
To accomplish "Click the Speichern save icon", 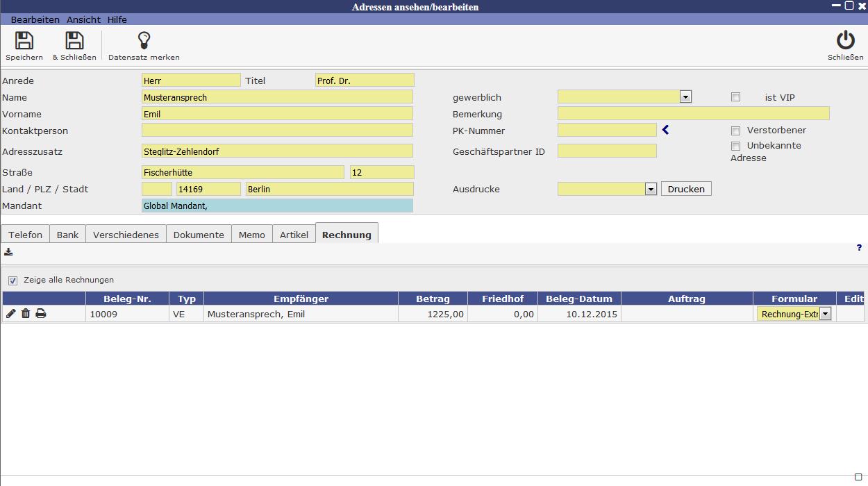I will click(24, 41).
